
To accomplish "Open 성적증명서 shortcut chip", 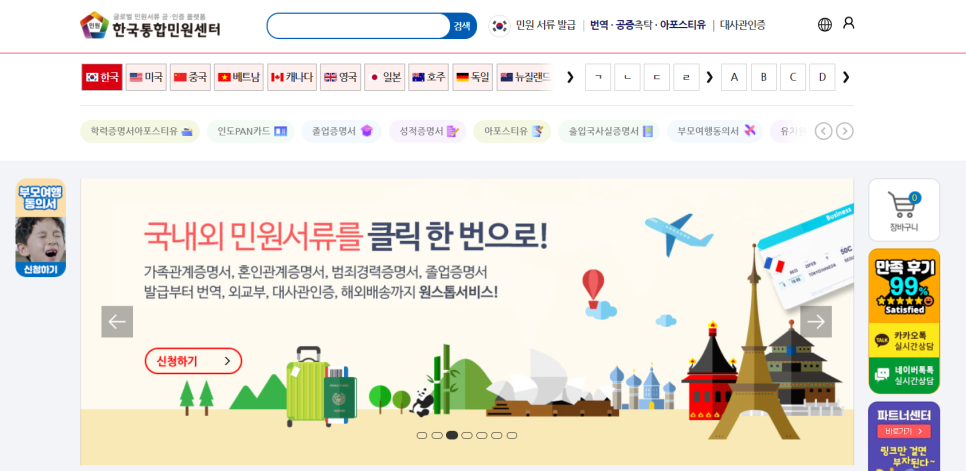I will (x=428, y=131).
